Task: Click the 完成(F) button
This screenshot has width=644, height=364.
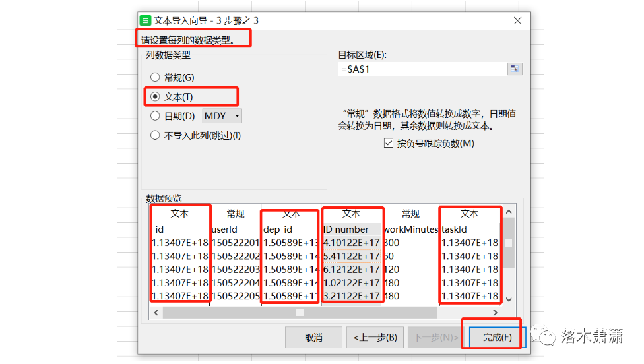Action: point(497,338)
